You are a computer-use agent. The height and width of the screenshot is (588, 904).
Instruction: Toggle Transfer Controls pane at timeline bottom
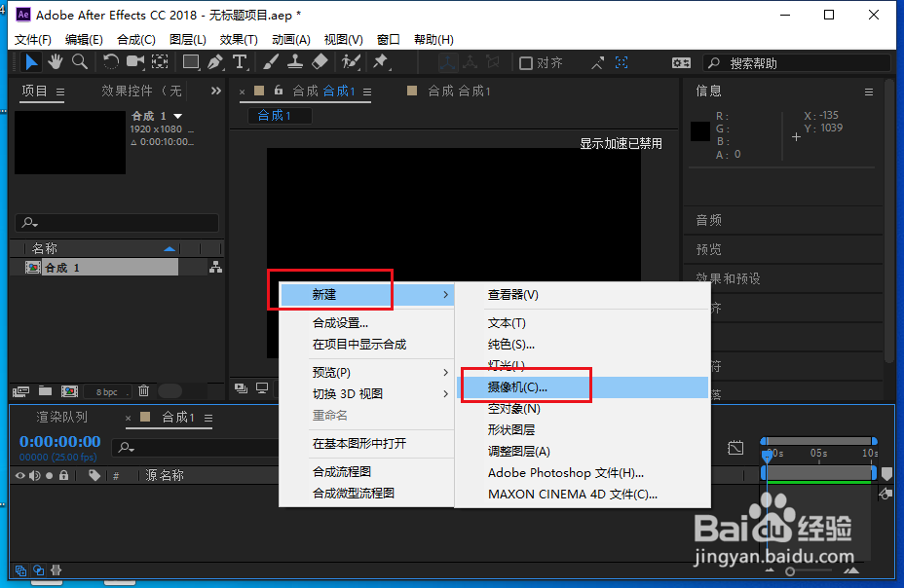pos(39,570)
